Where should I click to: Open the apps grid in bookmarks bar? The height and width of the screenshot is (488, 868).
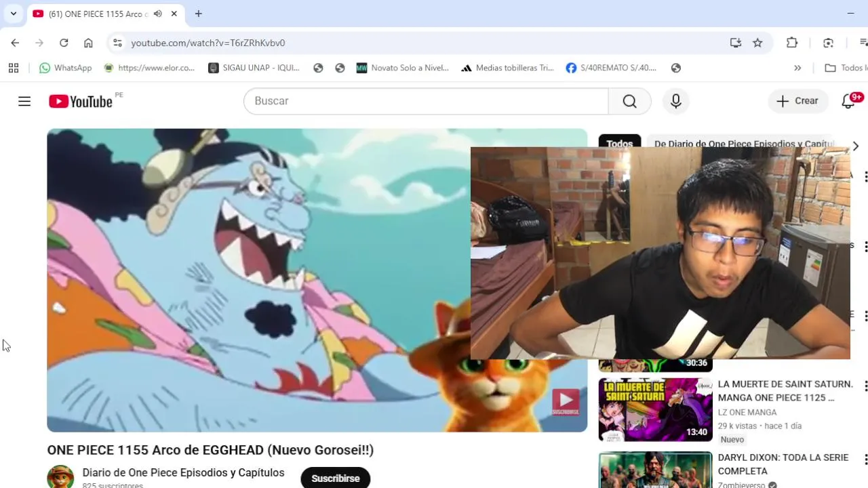click(x=14, y=68)
